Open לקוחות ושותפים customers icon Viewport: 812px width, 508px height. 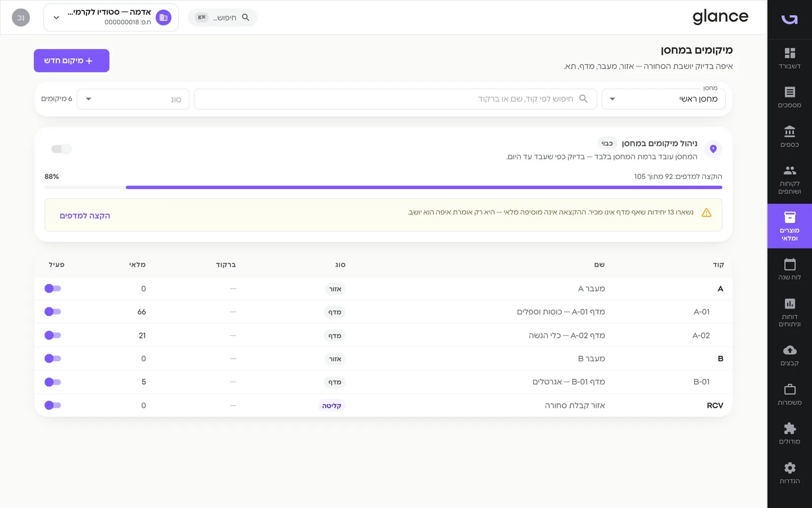coord(790,171)
